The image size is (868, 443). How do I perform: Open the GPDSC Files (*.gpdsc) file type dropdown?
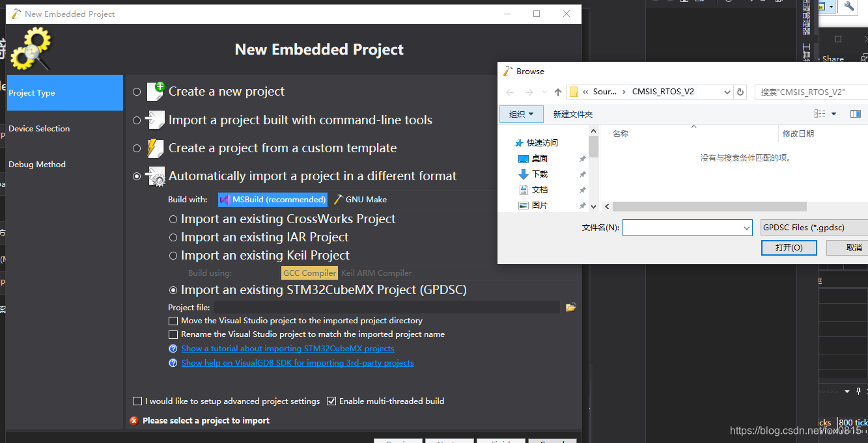coord(814,228)
